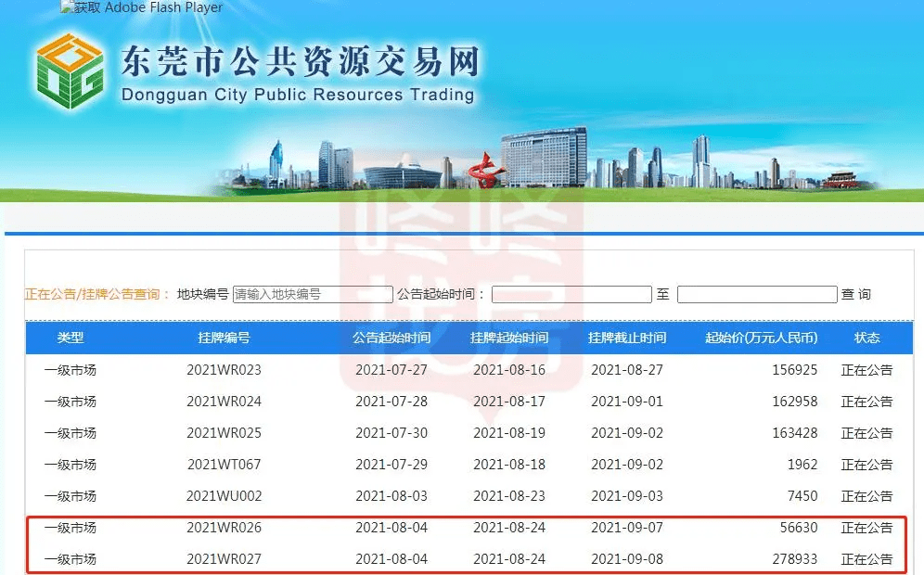Click the 公告起始时间 column header
The image size is (924, 575).
pos(391,338)
